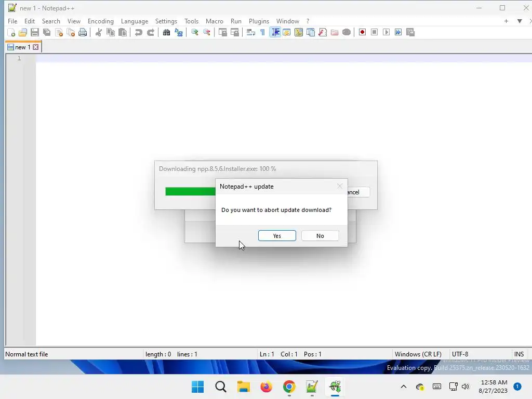
Task: Open the Run menu
Action: [236, 21]
